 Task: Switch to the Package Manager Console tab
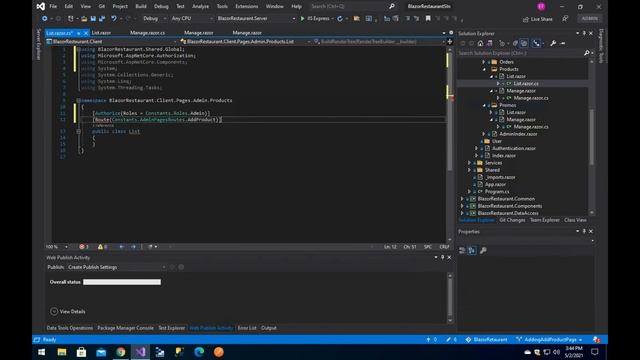point(125,328)
